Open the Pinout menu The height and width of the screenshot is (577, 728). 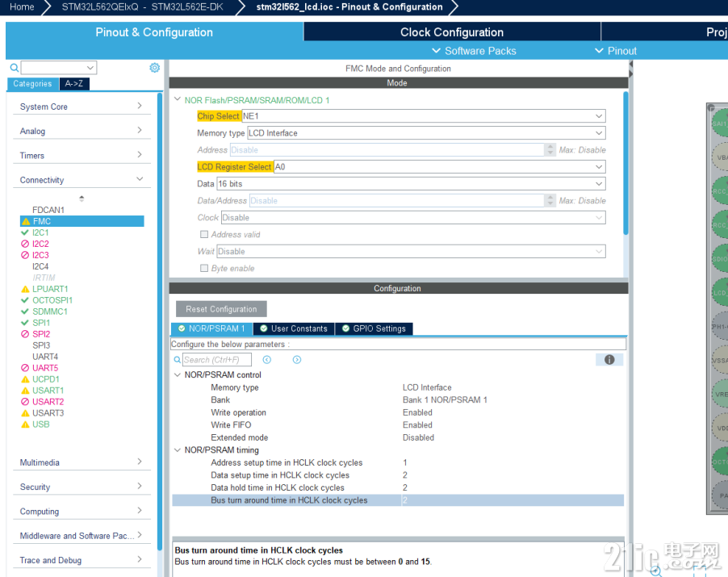pyautogui.click(x=616, y=51)
